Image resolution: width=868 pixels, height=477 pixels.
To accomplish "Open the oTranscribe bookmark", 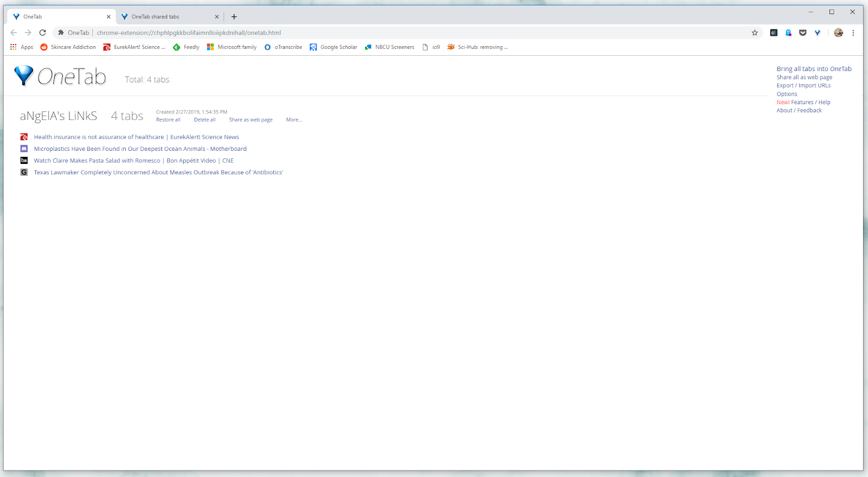I will (283, 47).
